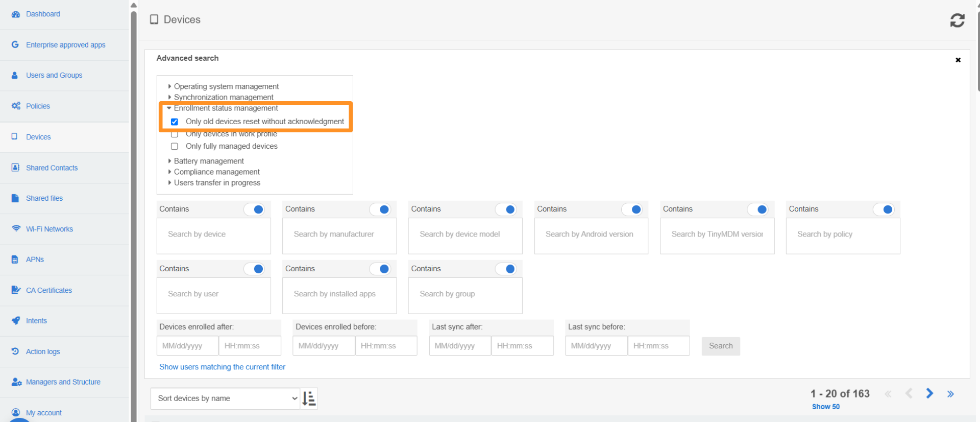The image size is (980, 422).
Task: Go to next page of devices
Action: coord(929,393)
